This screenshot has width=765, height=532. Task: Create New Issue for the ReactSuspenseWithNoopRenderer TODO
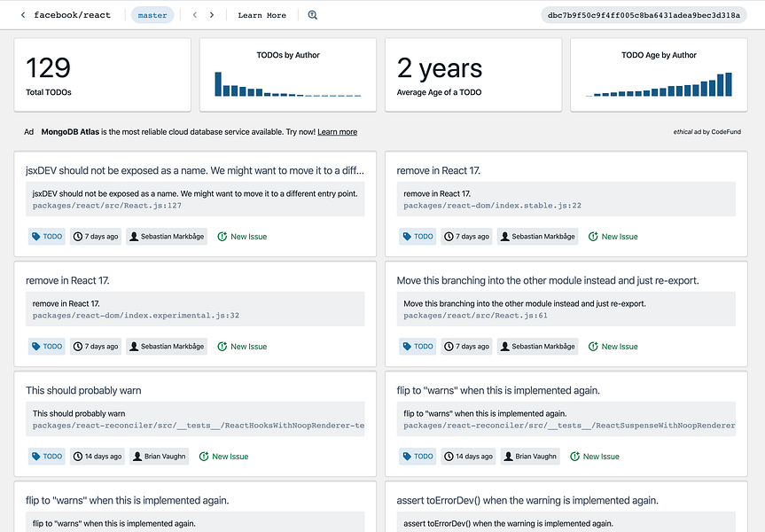point(594,457)
